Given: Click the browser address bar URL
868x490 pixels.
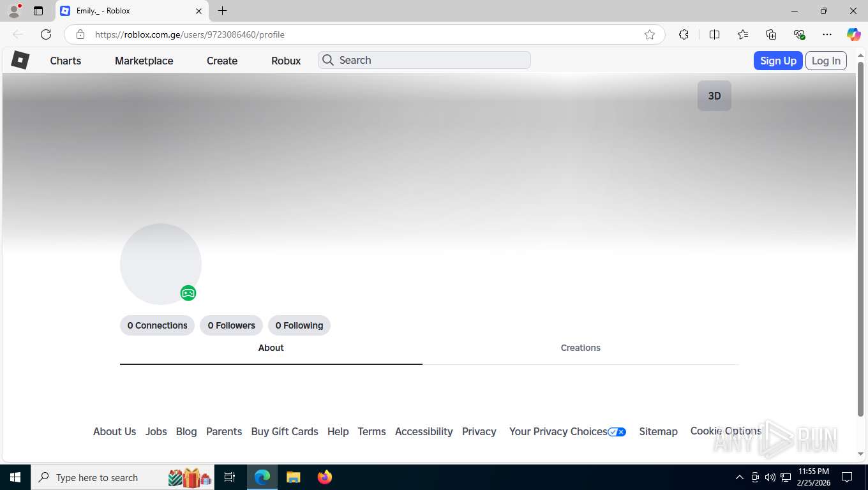Looking at the screenshot, I should click(190, 34).
